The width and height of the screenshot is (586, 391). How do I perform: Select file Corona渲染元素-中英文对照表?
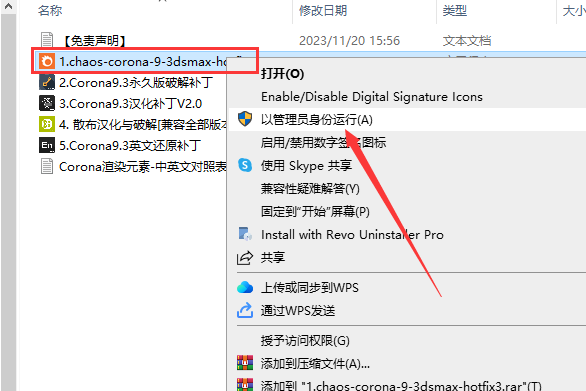coord(143,166)
